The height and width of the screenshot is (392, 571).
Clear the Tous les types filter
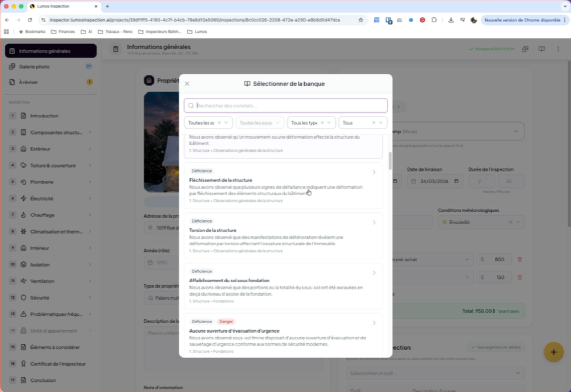click(x=322, y=123)
